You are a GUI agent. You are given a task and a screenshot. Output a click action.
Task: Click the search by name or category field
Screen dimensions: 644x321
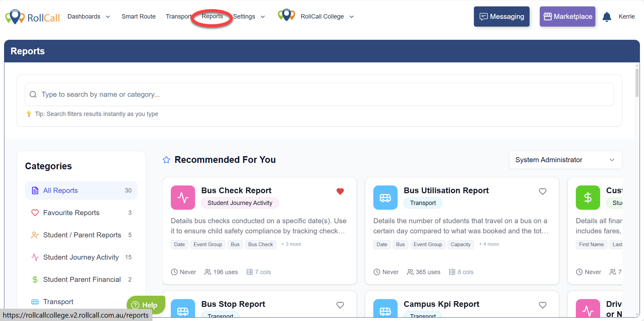tap(319, 94)
